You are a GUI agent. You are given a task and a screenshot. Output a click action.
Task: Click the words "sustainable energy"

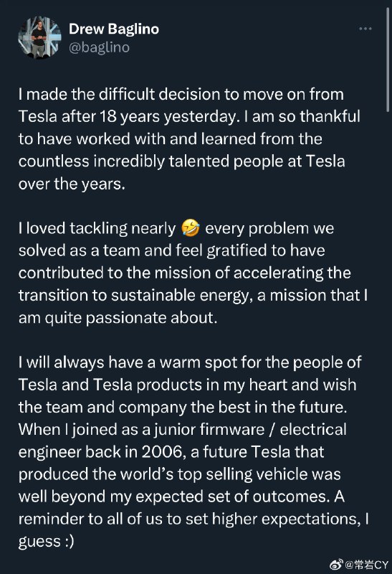pos(179,296)
